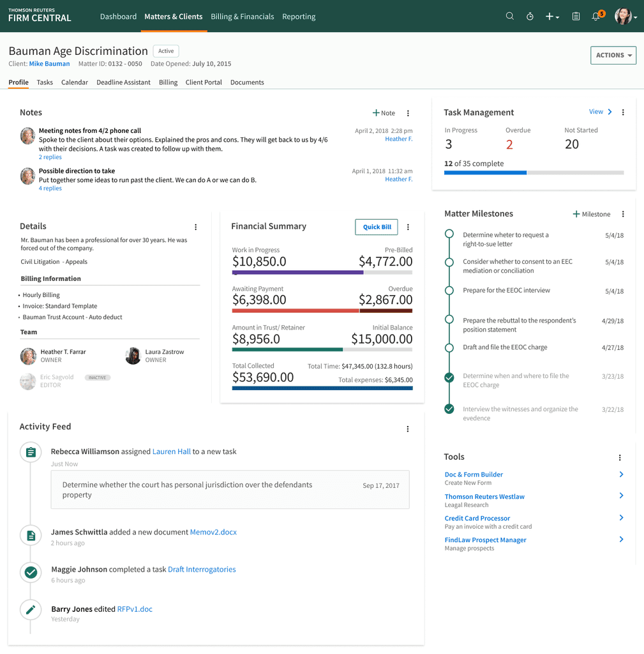Open FindLaw Prospect Manager chevron
The width and height of the screenshot is (644, 654).
tap(621, 539)
